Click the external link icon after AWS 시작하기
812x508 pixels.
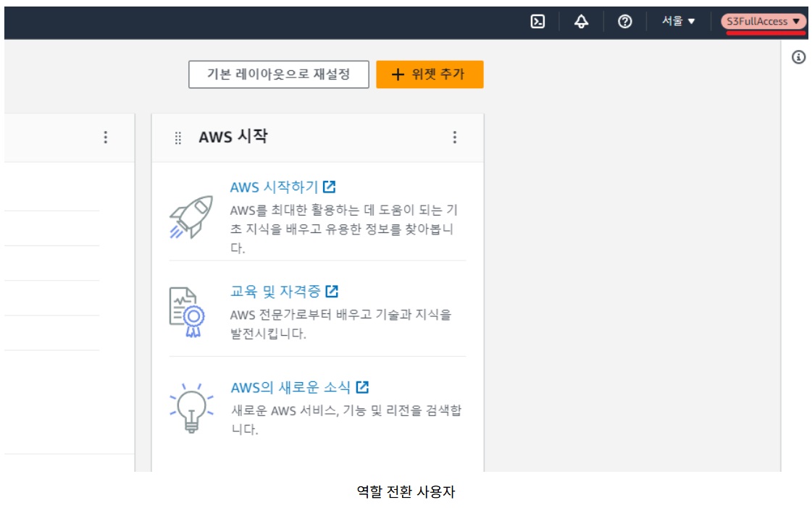[x=330, y=186]
